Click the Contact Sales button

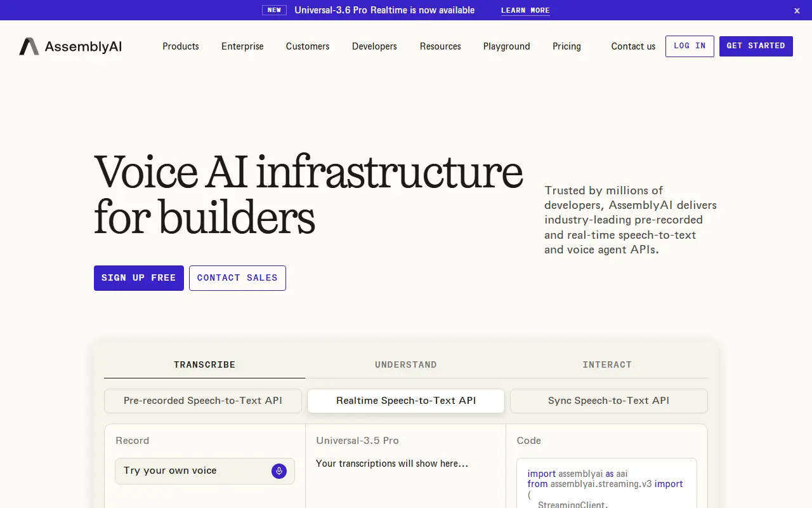pos(237,278)
